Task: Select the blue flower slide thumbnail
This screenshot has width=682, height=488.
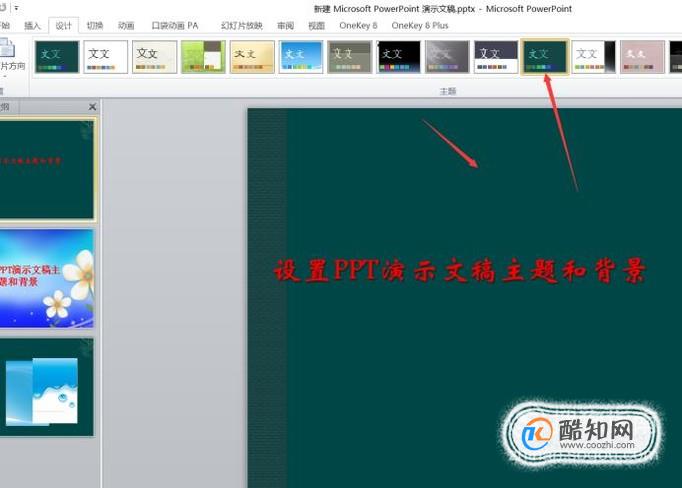Action: coord(47,278)
